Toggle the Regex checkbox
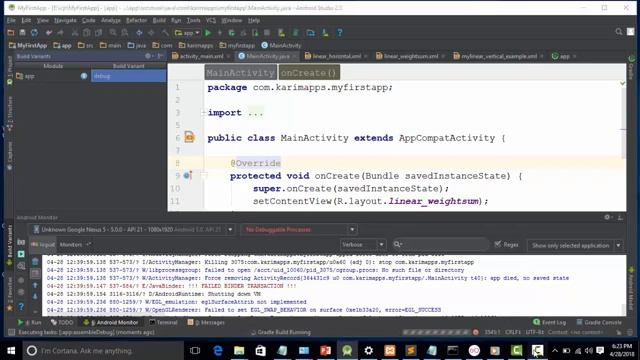 498,244
